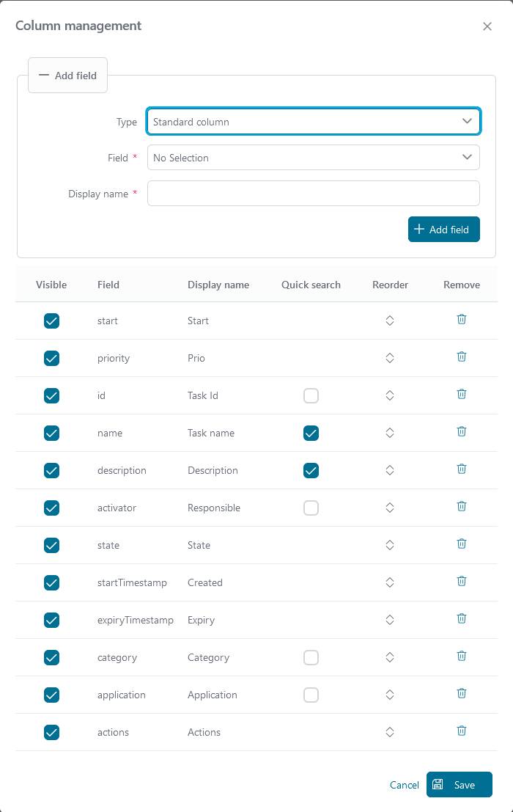Screen dimensions: 513x812
Task: Remove the priority column via trash icon
Action: [462, 356]
